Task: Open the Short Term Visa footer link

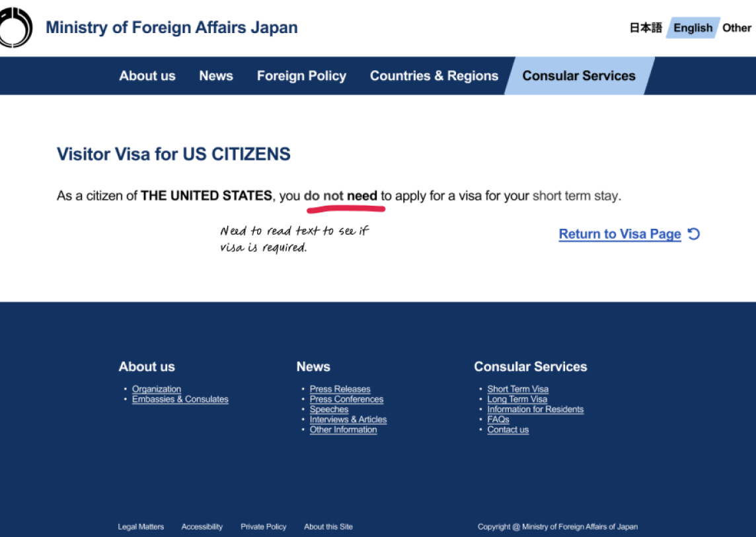Action: (x=518, y=389)
